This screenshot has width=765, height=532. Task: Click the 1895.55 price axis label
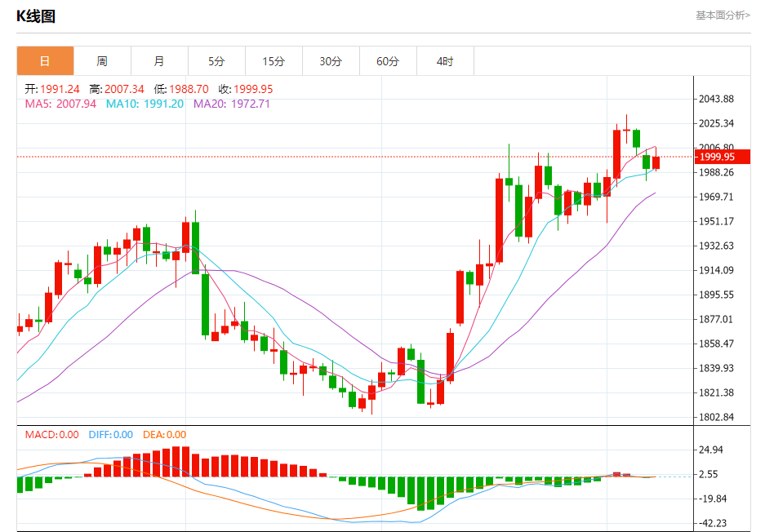716,295
